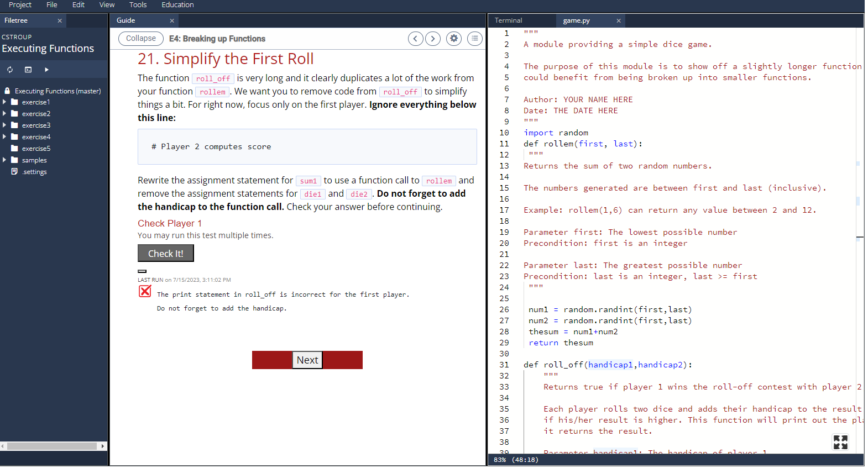
Task: Click the exercise5 folder icon
Action: tap(14, 148)
